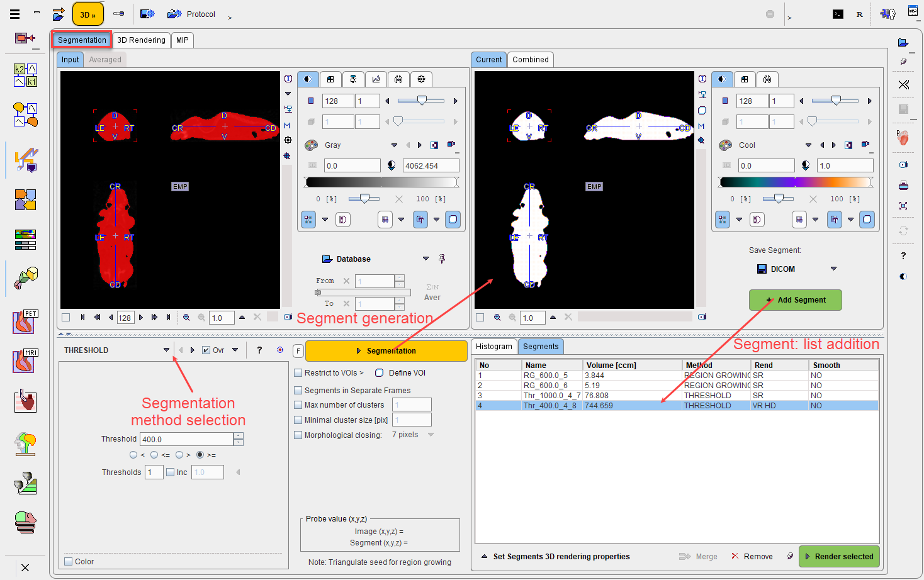Select the >= threshold radio button
The height and width of the screenshot is (580, 924).
(200, 455)
